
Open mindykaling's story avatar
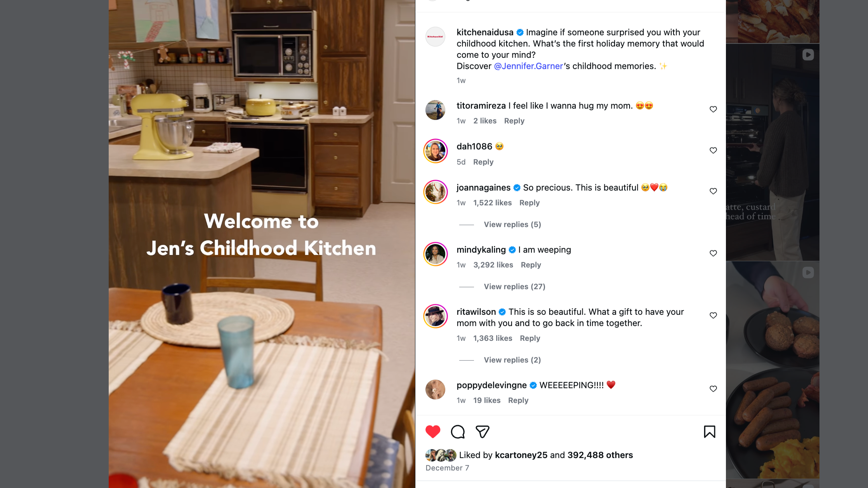click(x=435, y=254)
